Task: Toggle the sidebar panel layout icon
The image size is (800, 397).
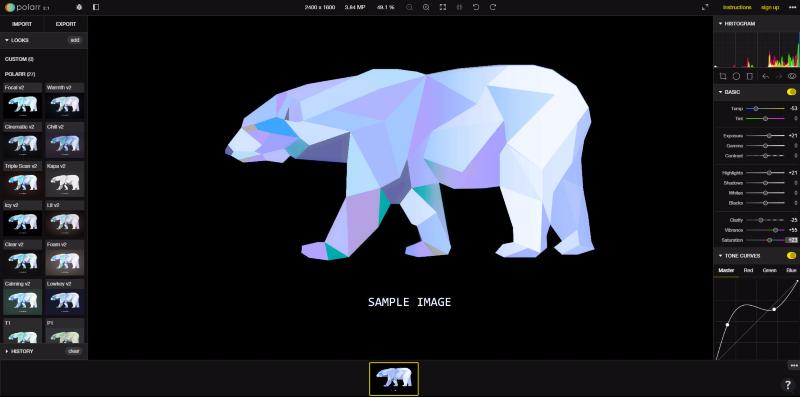Action: tap(96, 7)
